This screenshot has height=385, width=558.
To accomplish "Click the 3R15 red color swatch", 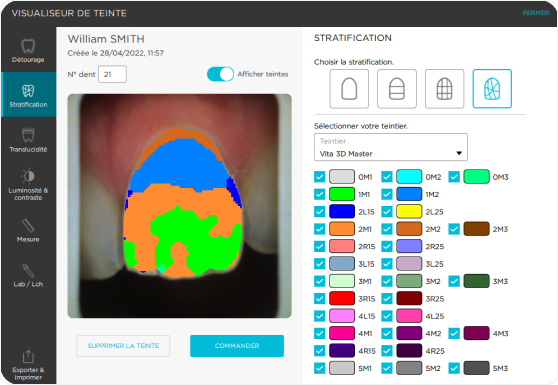I will click(x=342, y=299).
